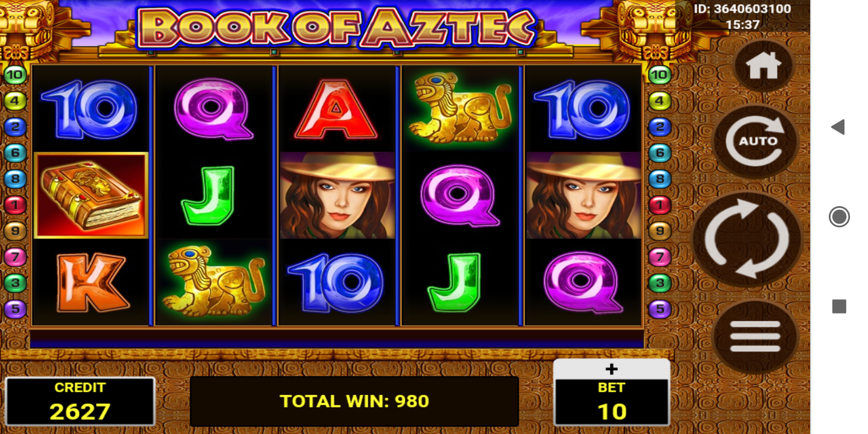The height and width of the screenshot is (434, 868).
Task: Tap the Book symbol on first reel
Action: [91, 195]
